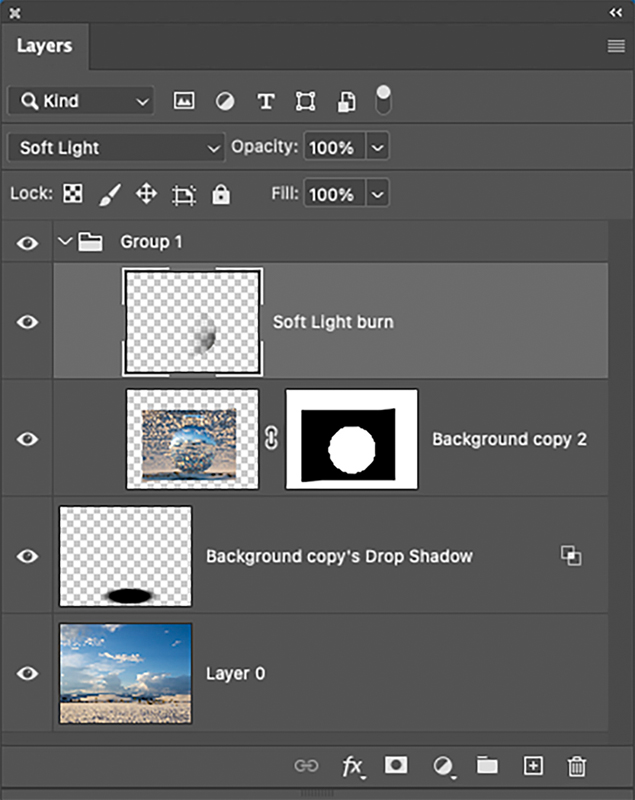635x800 pixels.
Task: Filter for shape layers icon
Action: click(306, 101)
